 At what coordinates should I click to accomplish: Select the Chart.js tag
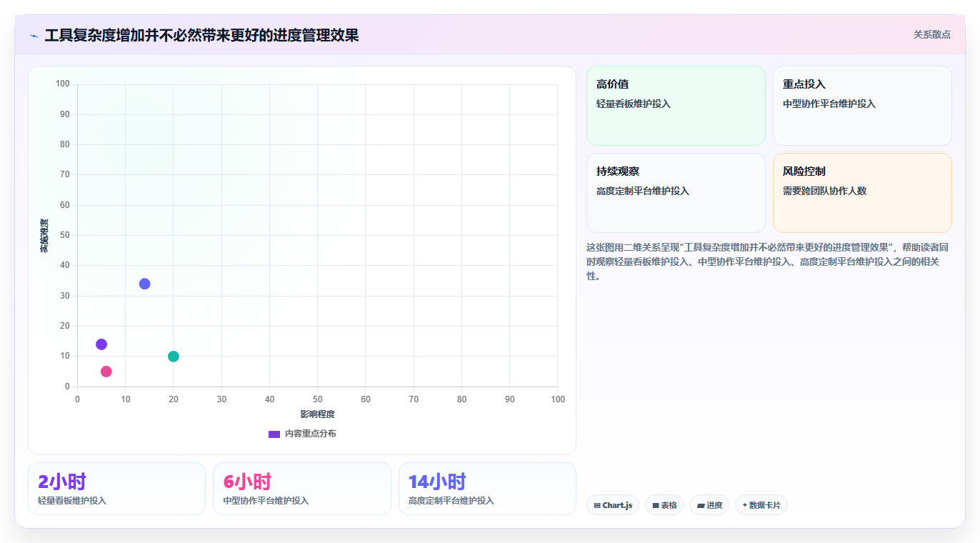point(613,505)
